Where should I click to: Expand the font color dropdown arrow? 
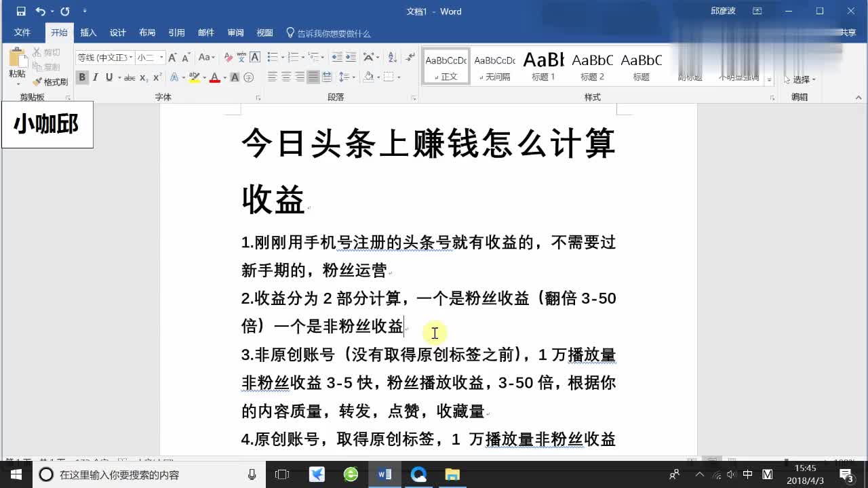(x=225, y=77)
